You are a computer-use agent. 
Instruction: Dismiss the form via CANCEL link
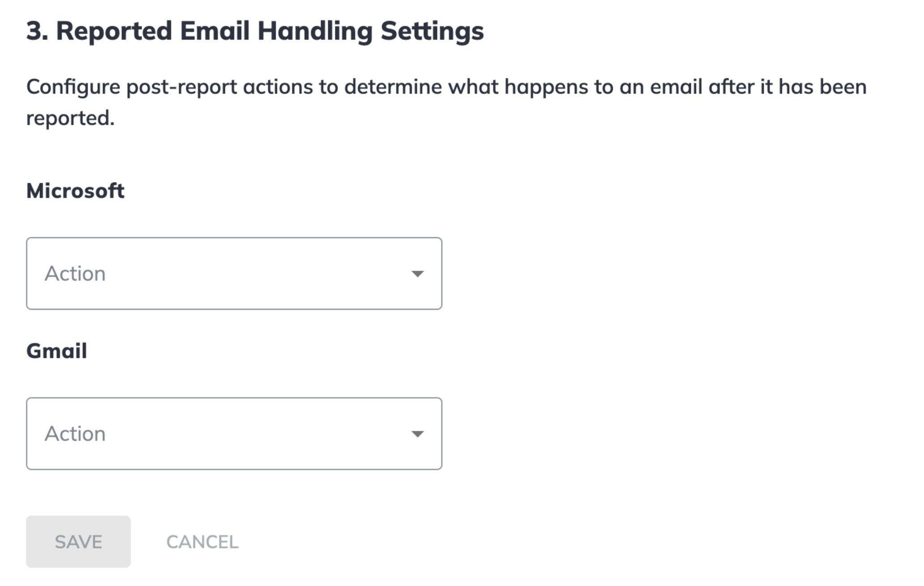(202, 542)
